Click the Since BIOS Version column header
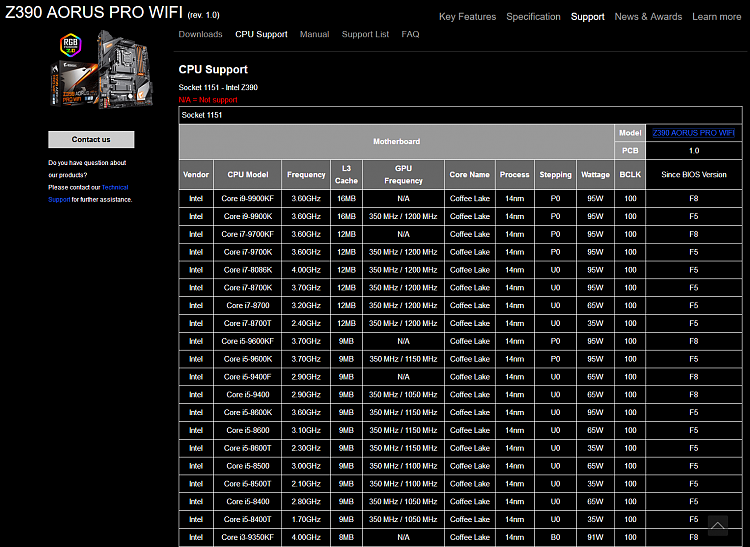This screenshot has width=750, height=547. [693, 174]
